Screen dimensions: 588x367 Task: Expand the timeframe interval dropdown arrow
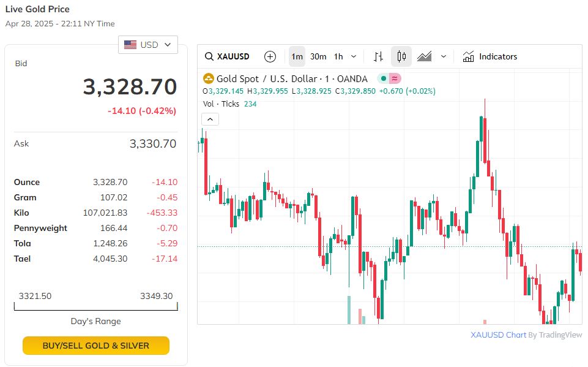[354, 56]
